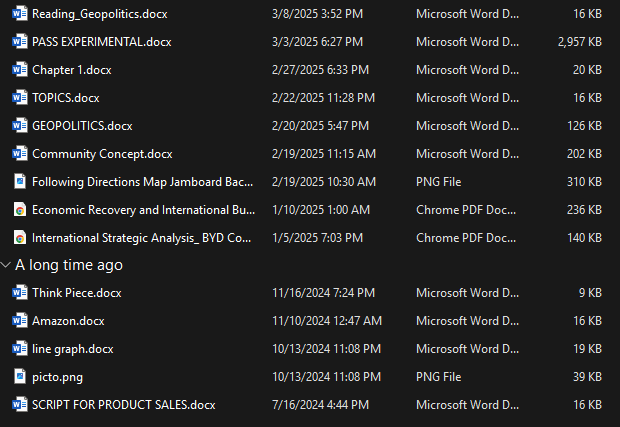The width and height of the screenshot is (620, 427).
Task: Select file name Think Piece.docx
Action: [77, 293]
